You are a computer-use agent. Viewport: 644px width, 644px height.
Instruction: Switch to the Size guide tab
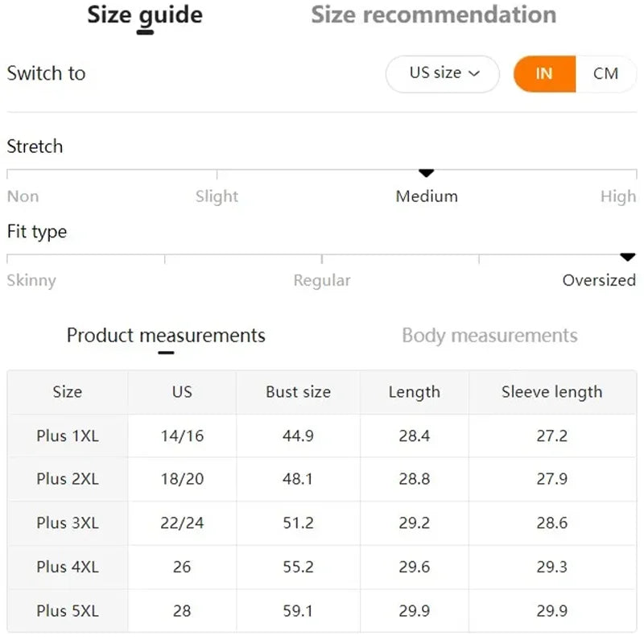click(145, 14)
